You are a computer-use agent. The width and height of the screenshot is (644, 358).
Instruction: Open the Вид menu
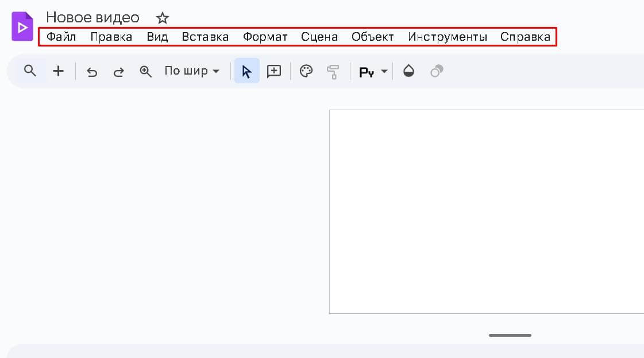click(157, 37)
